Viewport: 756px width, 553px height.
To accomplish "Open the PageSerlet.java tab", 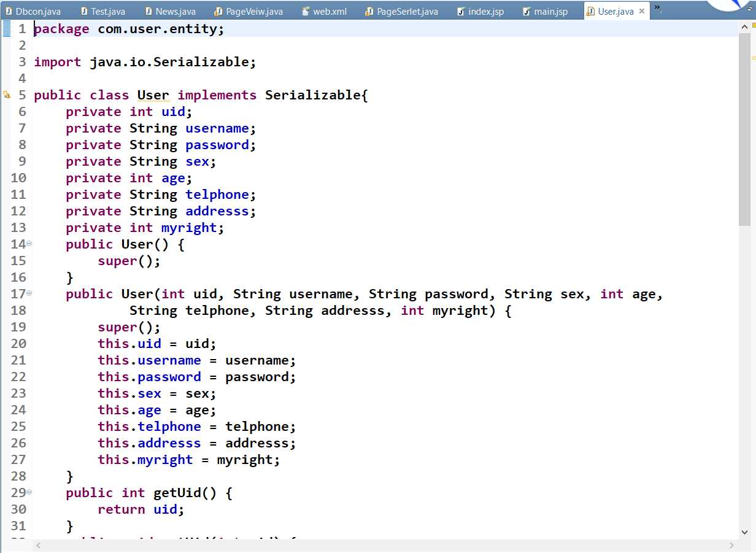I will click(x=403, y=11).
